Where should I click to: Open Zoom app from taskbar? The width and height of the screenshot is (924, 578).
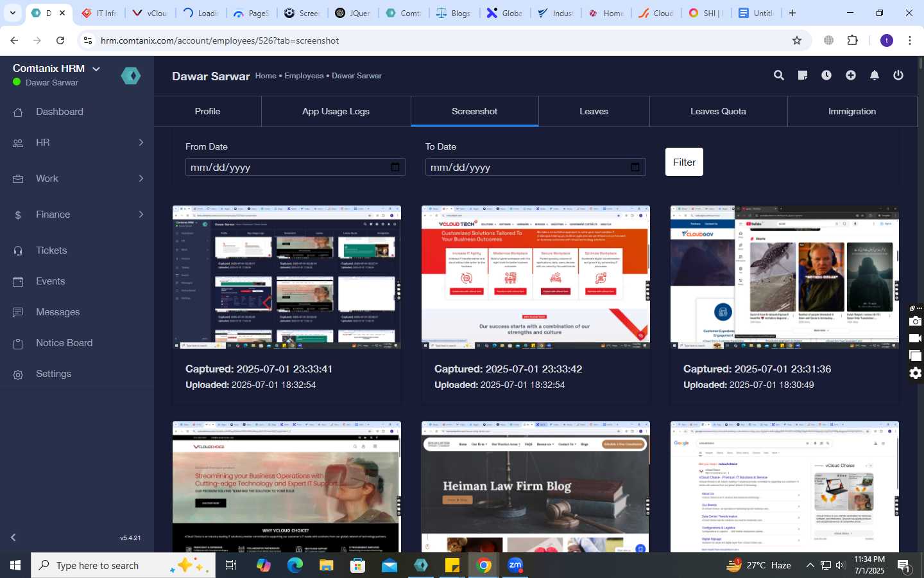515,565
